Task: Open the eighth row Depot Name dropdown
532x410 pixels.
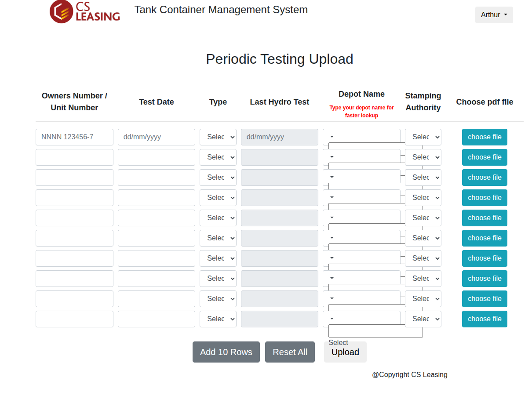Action: (361, 278)
